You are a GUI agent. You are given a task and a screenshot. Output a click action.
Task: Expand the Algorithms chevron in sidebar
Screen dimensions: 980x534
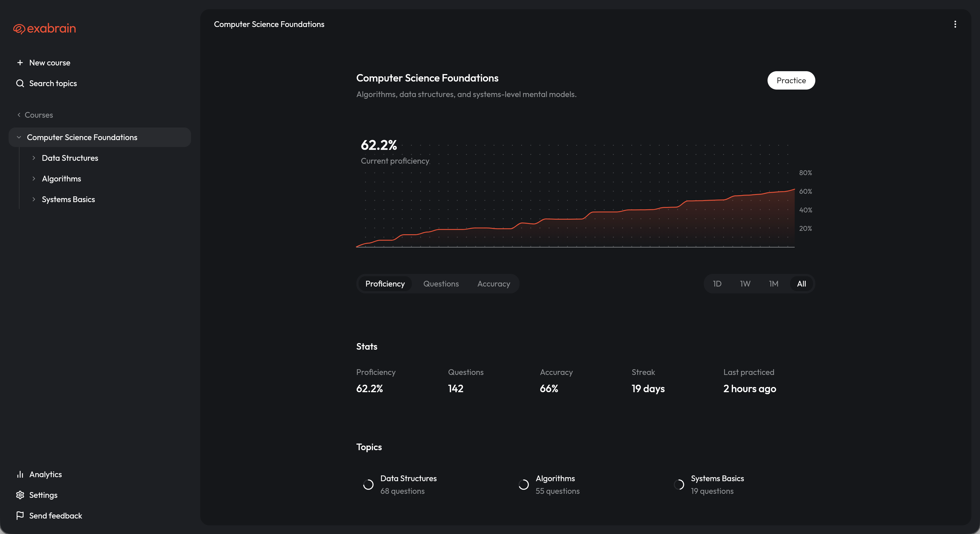34,179
